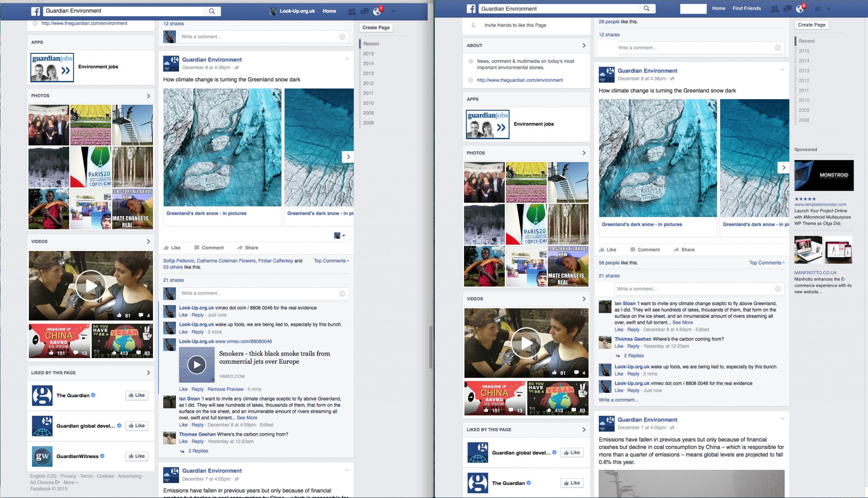Click See More on right Ian Sloan comment
This screenshot has width=868, height=498.
pos(682,323)
